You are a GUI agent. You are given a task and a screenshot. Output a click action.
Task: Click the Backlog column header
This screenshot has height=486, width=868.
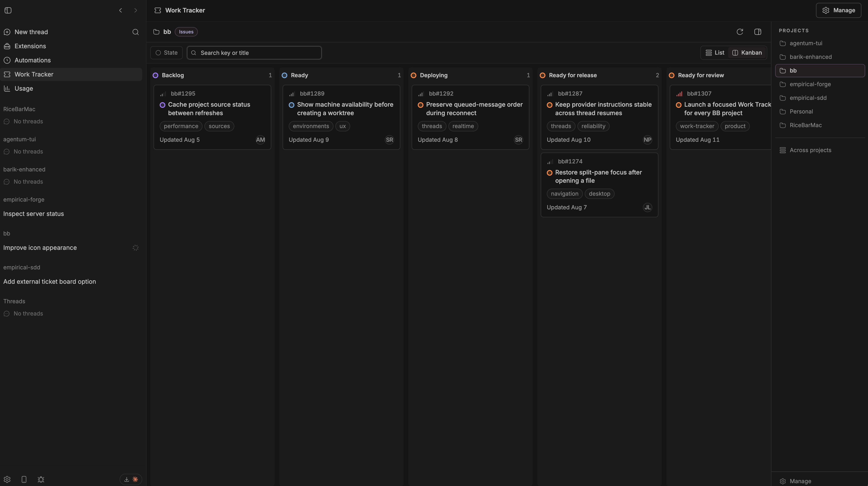[x=212, y=75]
